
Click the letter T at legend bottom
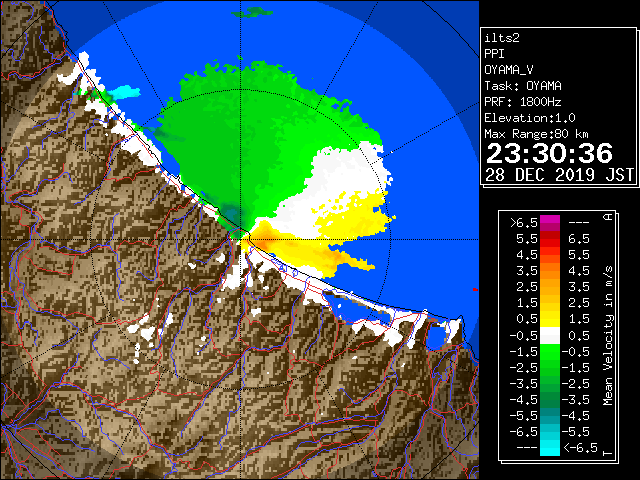pyautogui.click(x=608, y=453)
